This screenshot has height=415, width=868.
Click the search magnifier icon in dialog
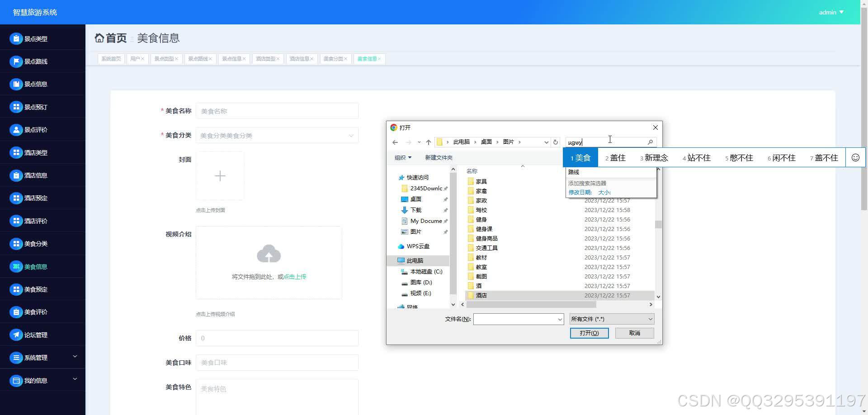[650, 142]
